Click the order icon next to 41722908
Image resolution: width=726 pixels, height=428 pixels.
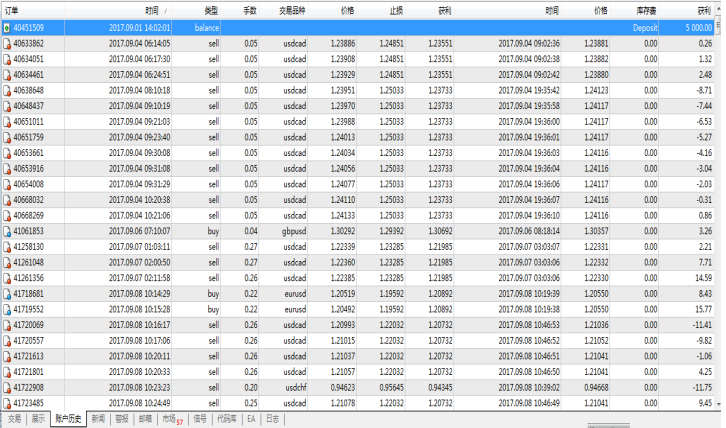coord(7,388)
